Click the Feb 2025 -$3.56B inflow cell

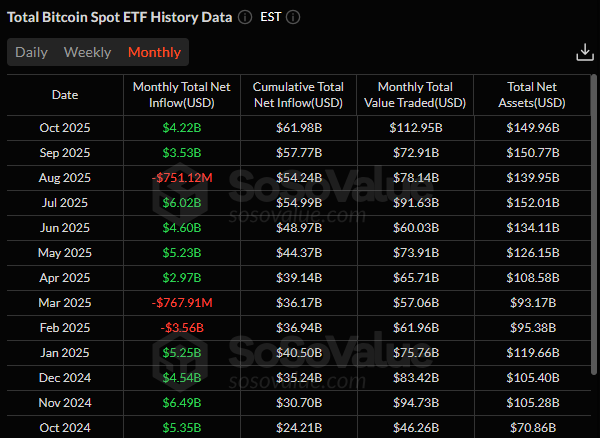click(x=181, y=328)
